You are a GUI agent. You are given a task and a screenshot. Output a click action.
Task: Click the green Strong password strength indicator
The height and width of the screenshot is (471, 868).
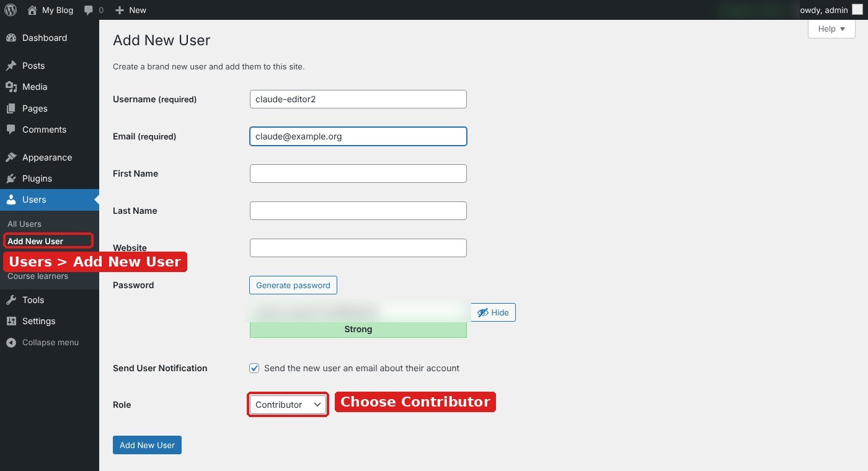click(358, 330)
